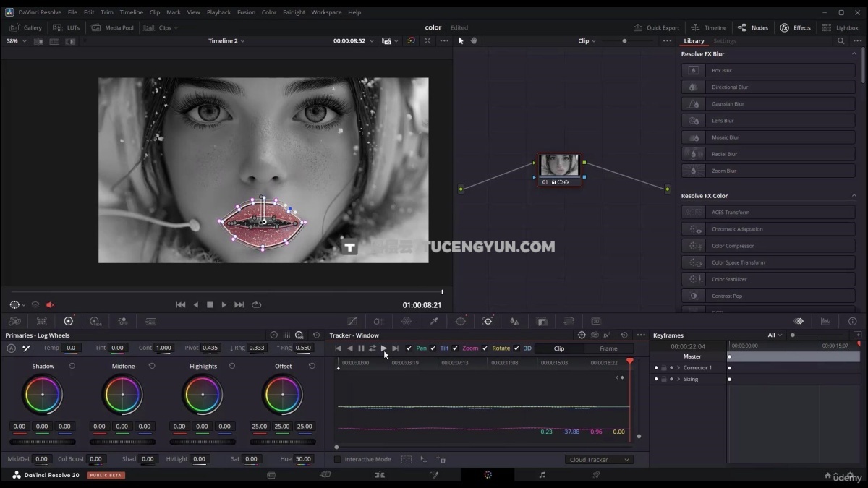Switch to the Edit page icon
This screenshot has width=868, height=488.
coord(380,475)
